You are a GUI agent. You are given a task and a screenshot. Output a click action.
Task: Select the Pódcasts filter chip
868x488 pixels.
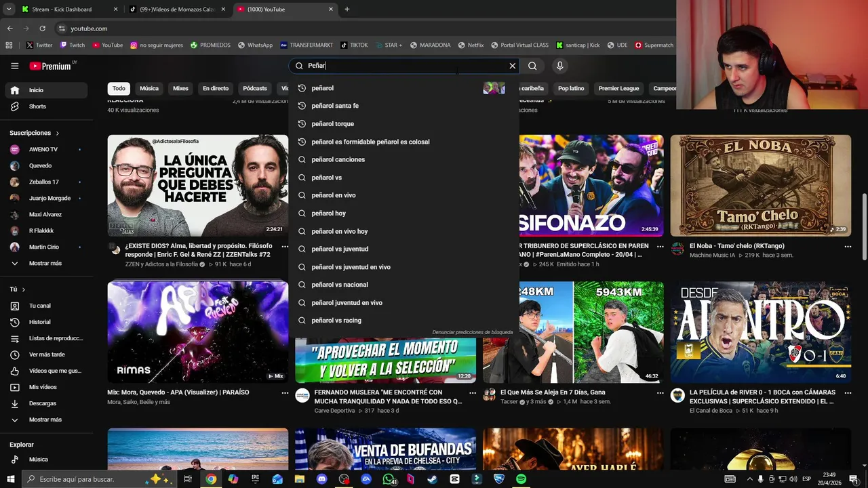point(255,89)
